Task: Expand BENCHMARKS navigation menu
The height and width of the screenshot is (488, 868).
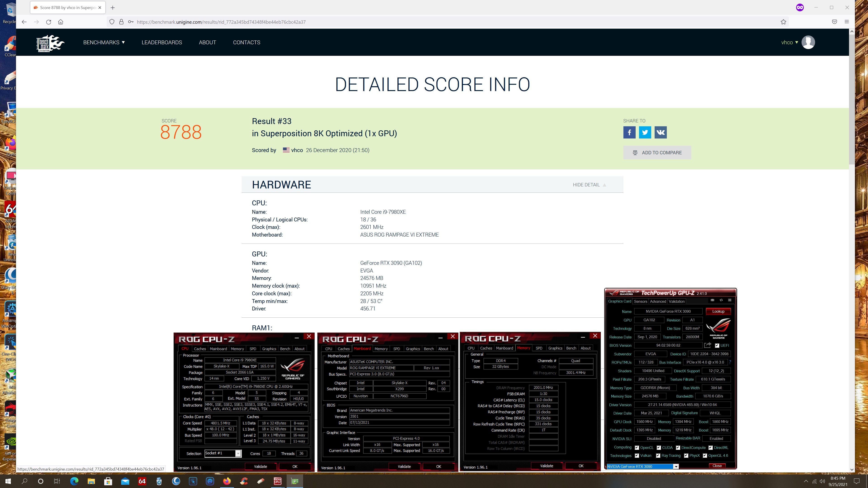Action: 104,42
